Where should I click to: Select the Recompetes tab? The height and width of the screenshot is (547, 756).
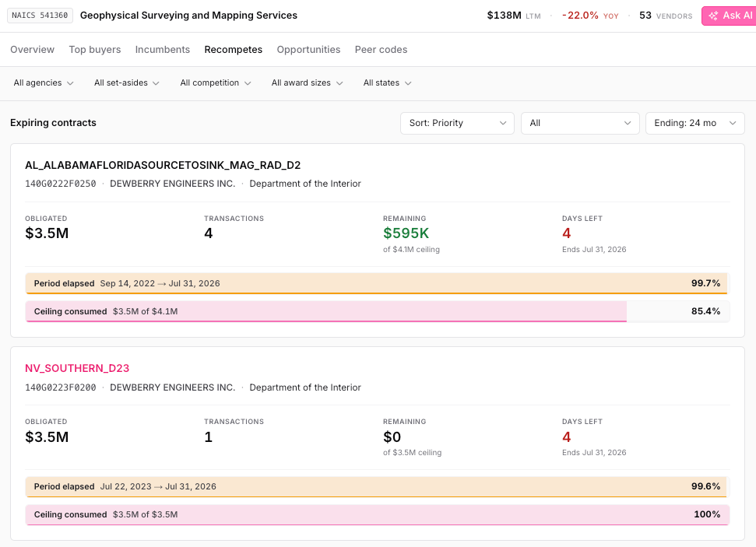pyautogui.click(x=234, y=50)
